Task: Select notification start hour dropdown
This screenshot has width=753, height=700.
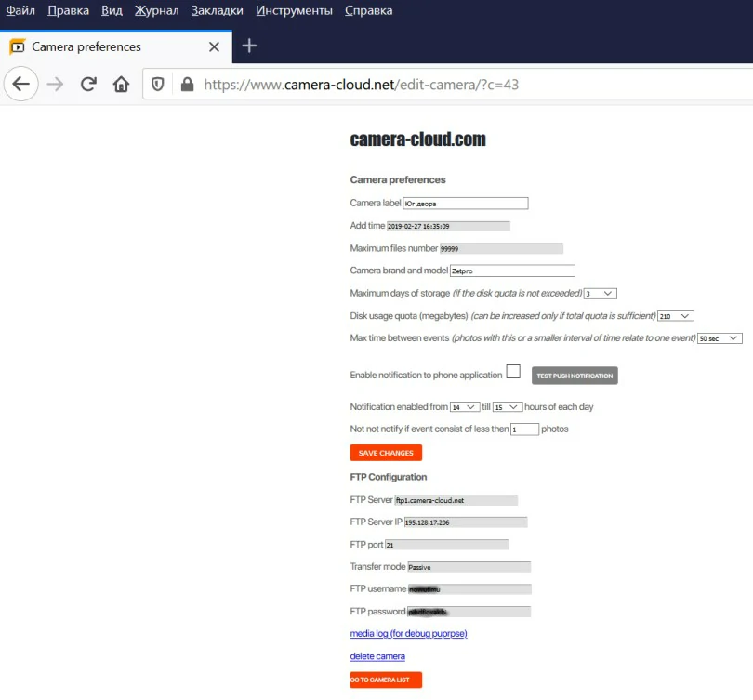Action: [463, 407]
